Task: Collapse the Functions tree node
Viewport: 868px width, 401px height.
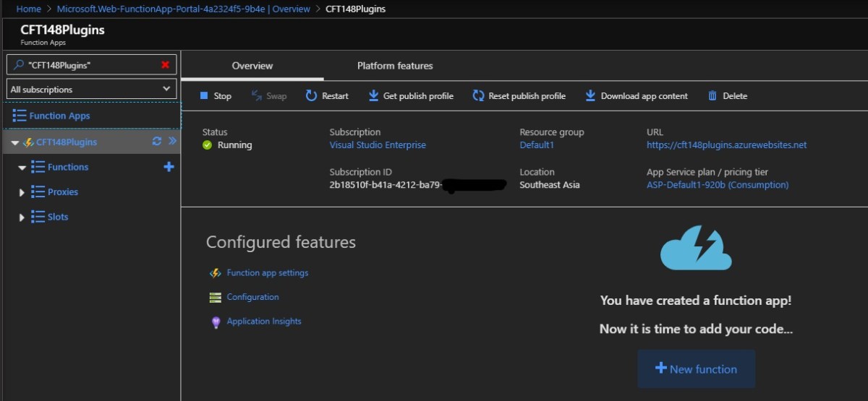Action: (x=22, y=168)
